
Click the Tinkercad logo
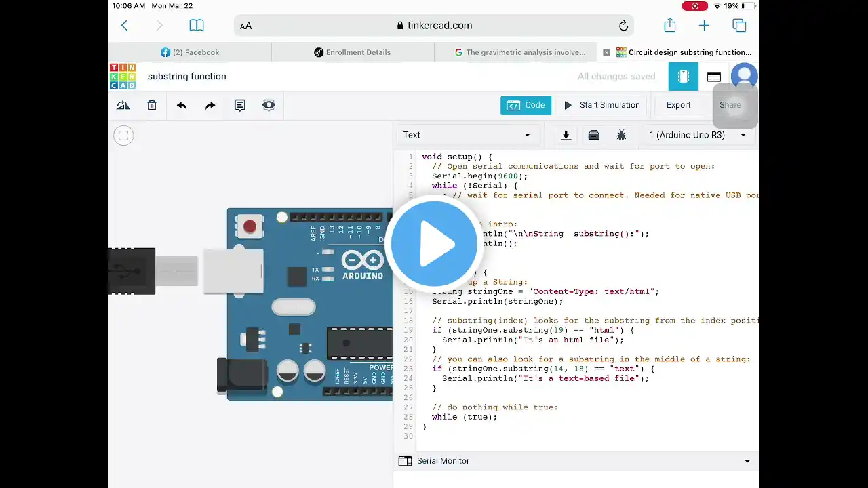[123, 77]
